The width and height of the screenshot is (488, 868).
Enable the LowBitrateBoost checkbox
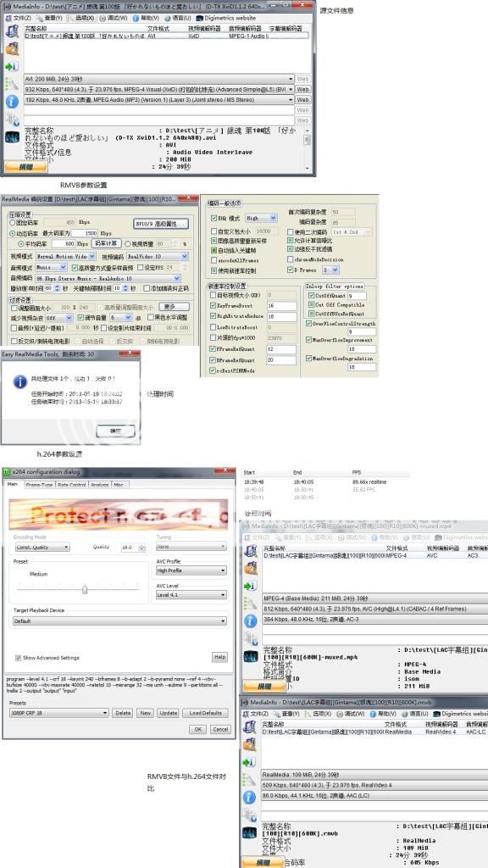213,327
